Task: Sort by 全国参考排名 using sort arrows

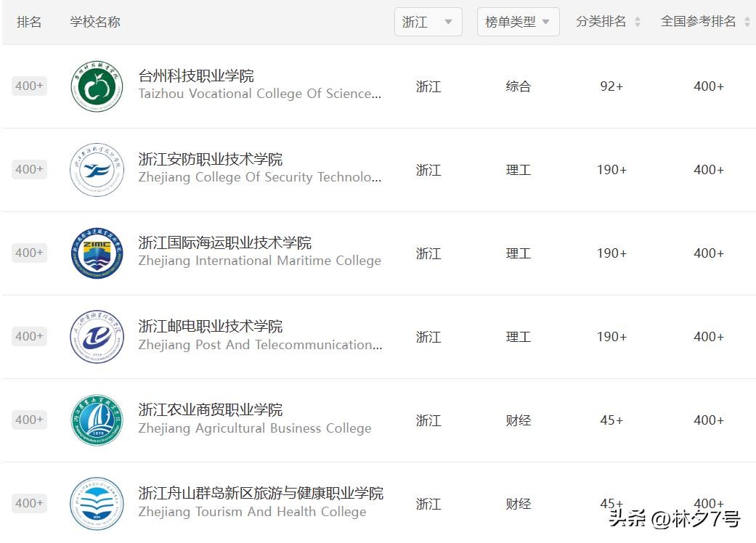Action: point(747,22)
